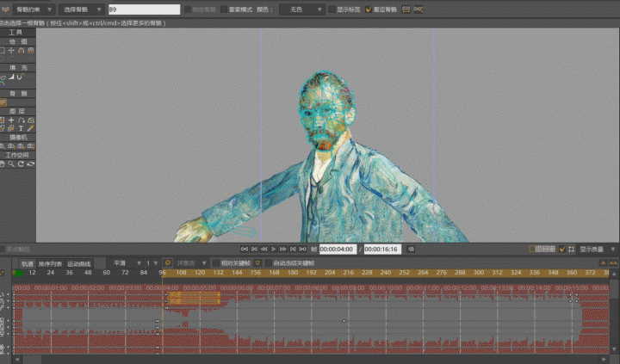Image resolution: width=620 pixels, height=364 pixels.
Task: Select the Text T layer tool
Action: coord(21,128)
